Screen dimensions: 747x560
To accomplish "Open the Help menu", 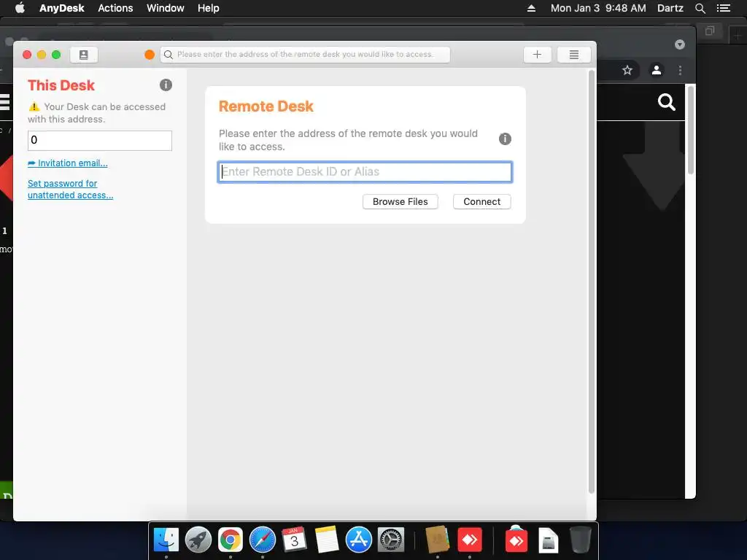I will click(x=208, y=8).
